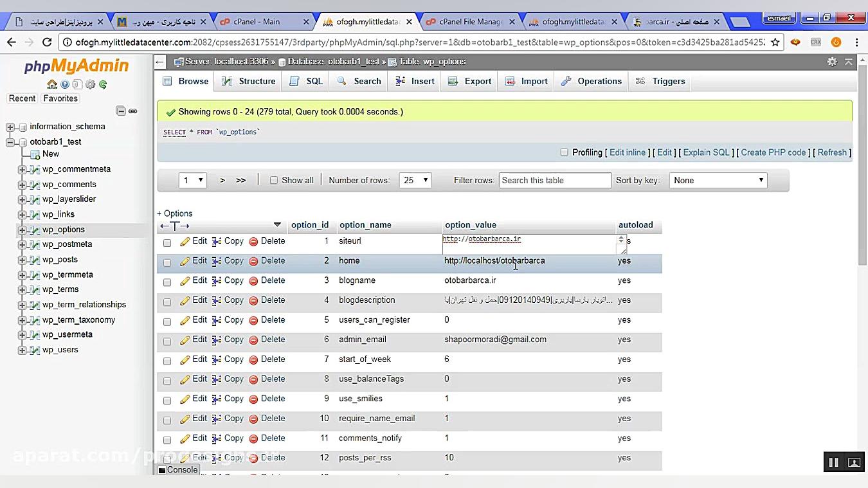Image resolution: width=868 pixels, height=488 pixels.
Task: Click the pause icon in video overlay
Action: (x=833, y=462)
